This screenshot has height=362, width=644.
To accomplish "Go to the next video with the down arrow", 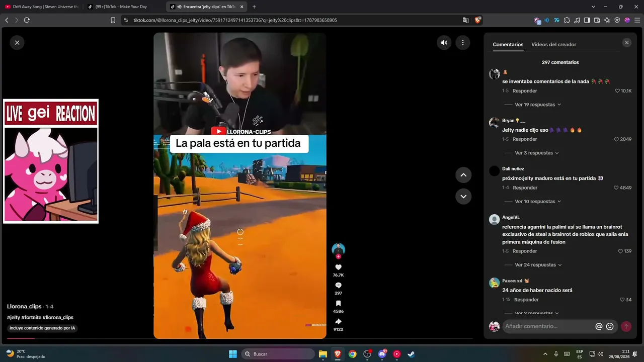I will pos(463,196).
